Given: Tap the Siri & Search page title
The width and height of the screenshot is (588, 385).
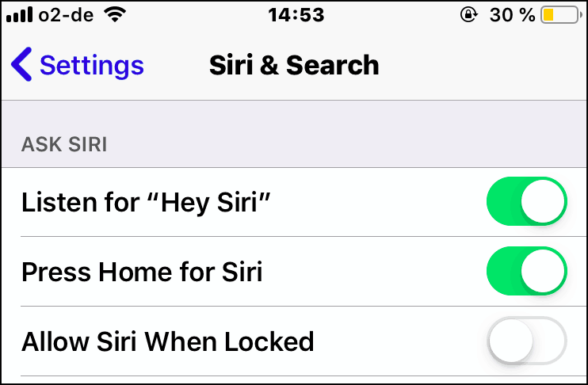Looking at the screenshot, I should (294, 65).
